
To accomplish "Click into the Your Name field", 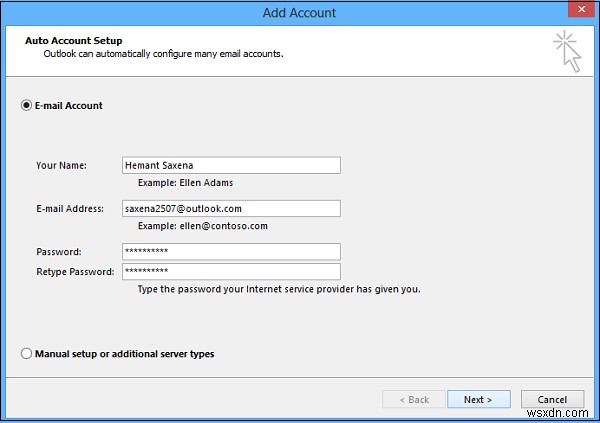I will click(x=230, y=165).
